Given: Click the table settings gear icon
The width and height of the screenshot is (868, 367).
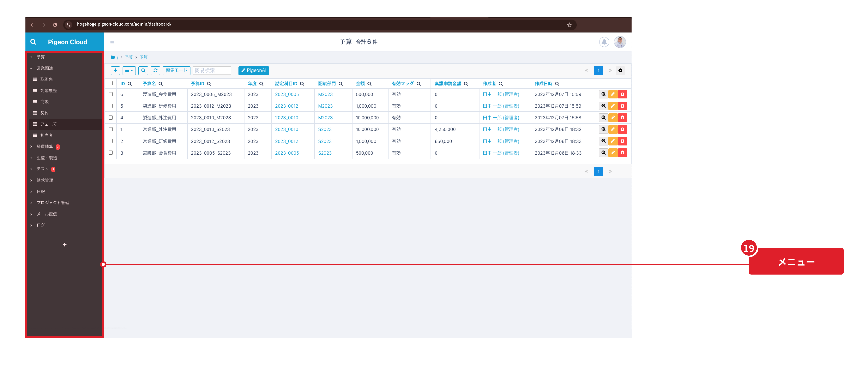Looking at the screenshot, I should (620, 70).
